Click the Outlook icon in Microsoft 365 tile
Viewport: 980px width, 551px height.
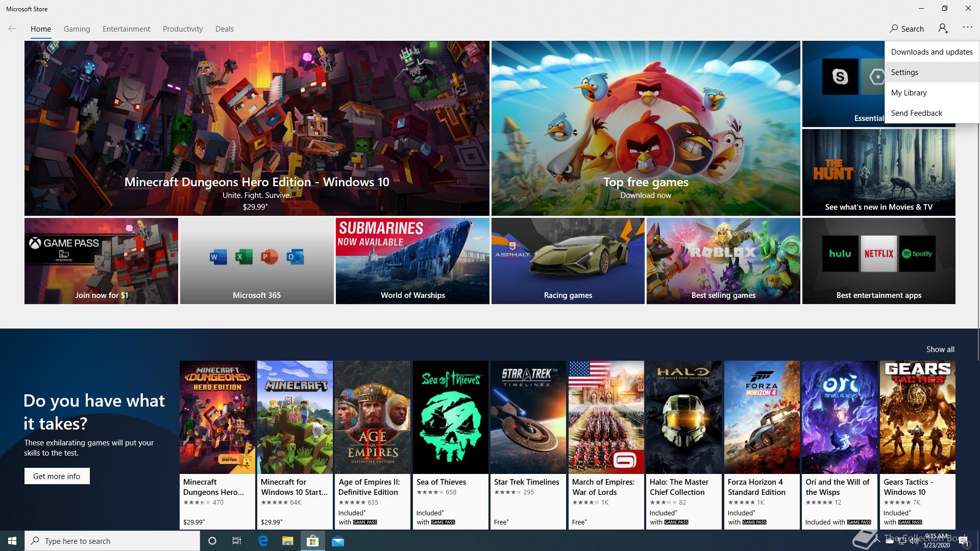(x=295, y=257)
